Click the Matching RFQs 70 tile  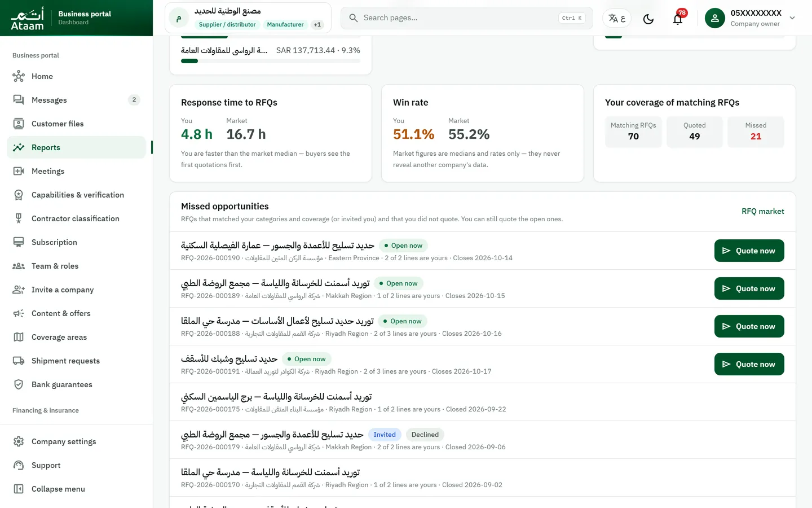point(633,132)
